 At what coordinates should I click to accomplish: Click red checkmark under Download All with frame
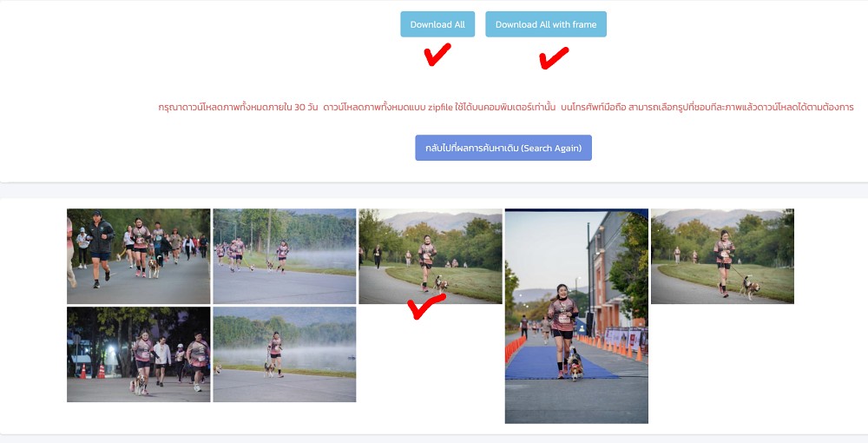[x=554, y=58]
